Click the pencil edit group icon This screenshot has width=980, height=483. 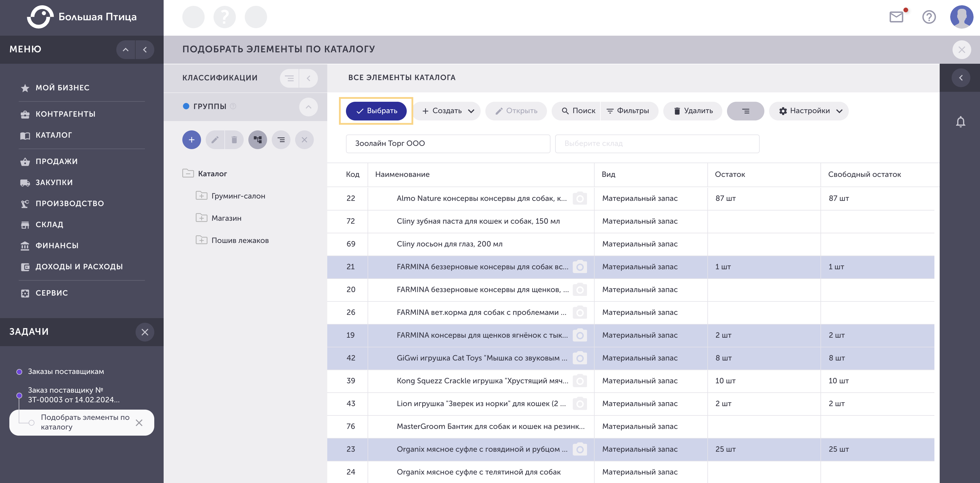click(x=215, y=140)
